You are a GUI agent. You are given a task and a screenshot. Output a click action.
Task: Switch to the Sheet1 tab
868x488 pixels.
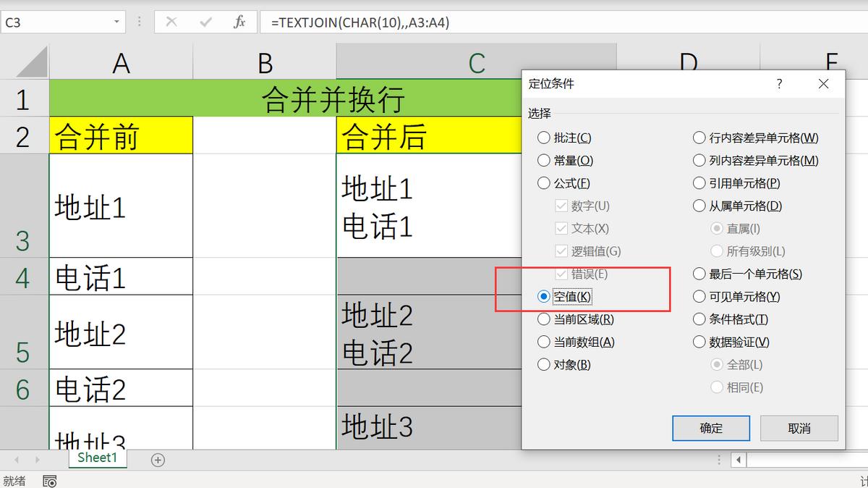click(97, 458)
